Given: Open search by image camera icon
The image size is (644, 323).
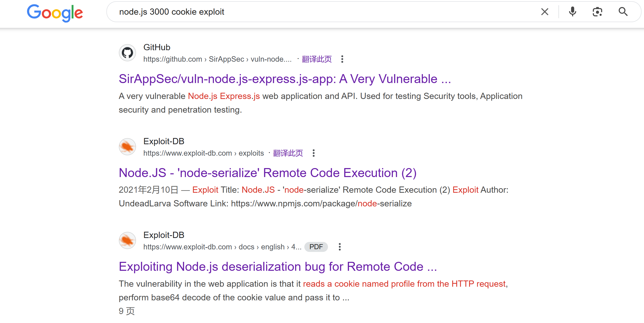Looking at the screenshot, I should (597, 12).
